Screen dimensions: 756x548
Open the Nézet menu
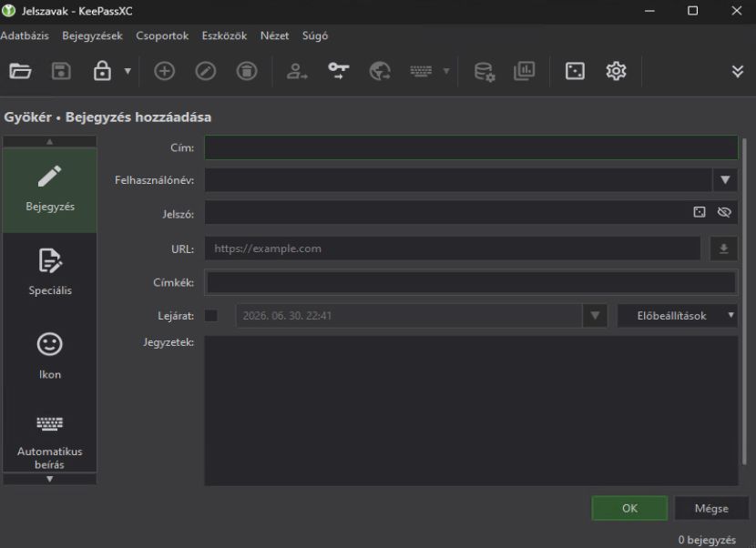coord(274,36)
